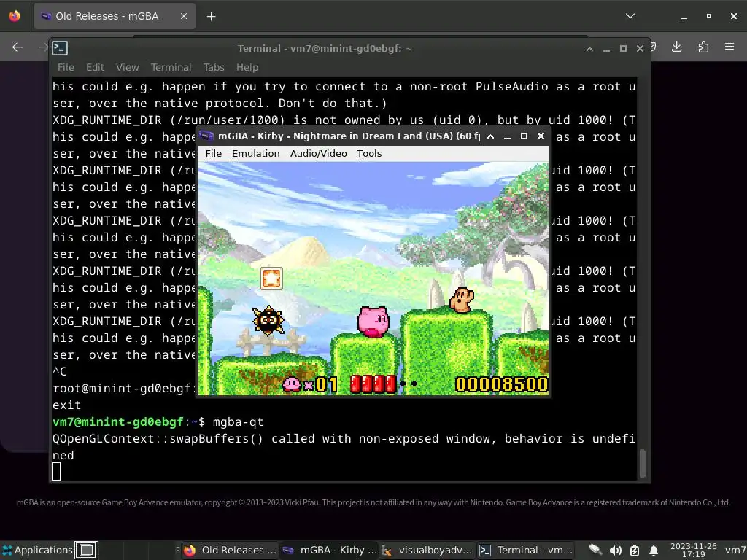The height and width of the screenshot is (560, 747).
Task: Minimize the mGBA emulator window
Action: click(507, 137)
